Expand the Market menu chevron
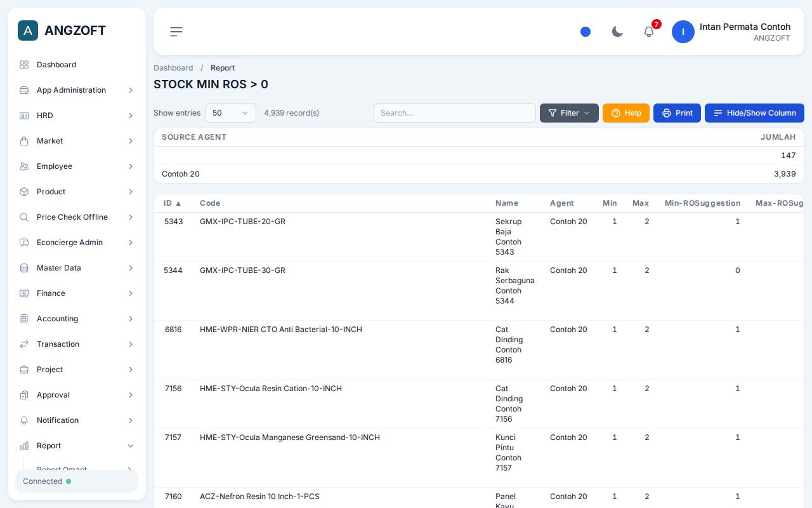812x508 pixels. 131,141
